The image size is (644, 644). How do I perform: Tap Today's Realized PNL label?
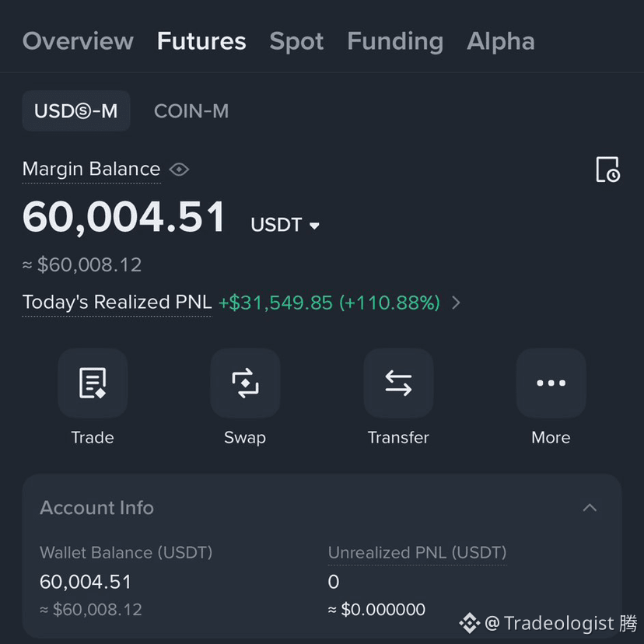pyautogui.click(x=117, y=303)
